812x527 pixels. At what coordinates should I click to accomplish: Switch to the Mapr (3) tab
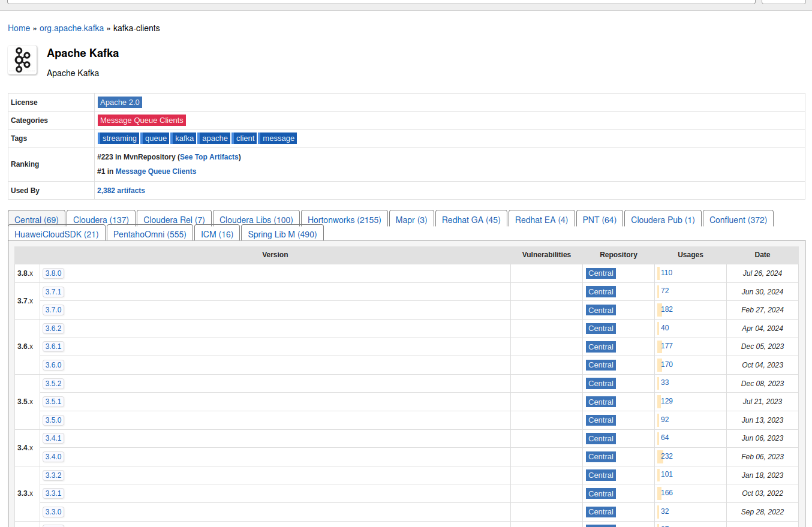point(411,219)
